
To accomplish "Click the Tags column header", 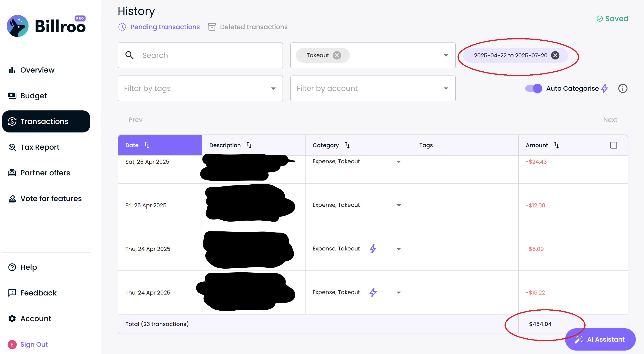I will (x=465, y=145).
